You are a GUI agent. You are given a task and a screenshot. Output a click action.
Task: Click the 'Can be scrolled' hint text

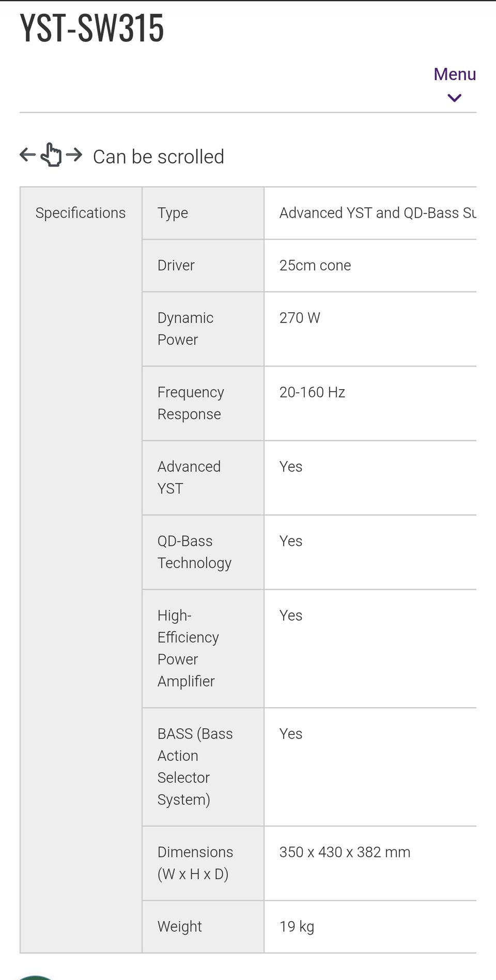coord(158,157)
